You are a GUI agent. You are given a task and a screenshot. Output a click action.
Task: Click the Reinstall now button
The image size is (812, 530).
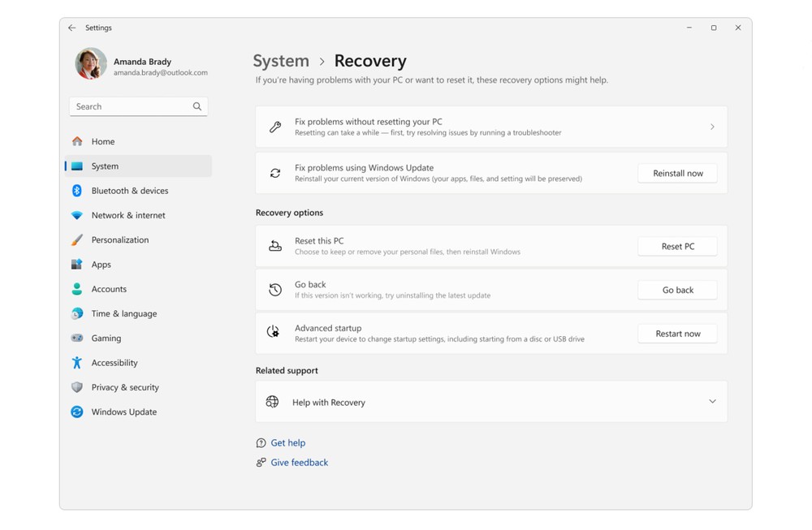click(677, 174)
